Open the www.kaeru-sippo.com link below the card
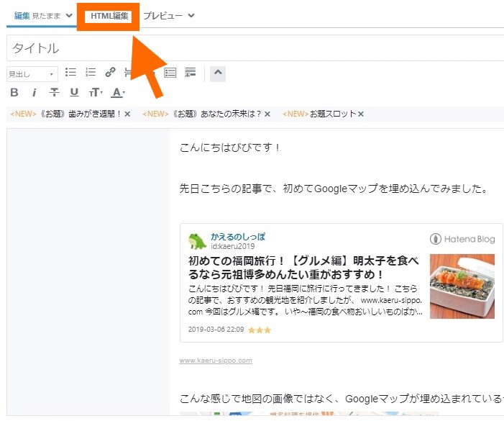This screenshot has height=421, width=504. point(216,361)
